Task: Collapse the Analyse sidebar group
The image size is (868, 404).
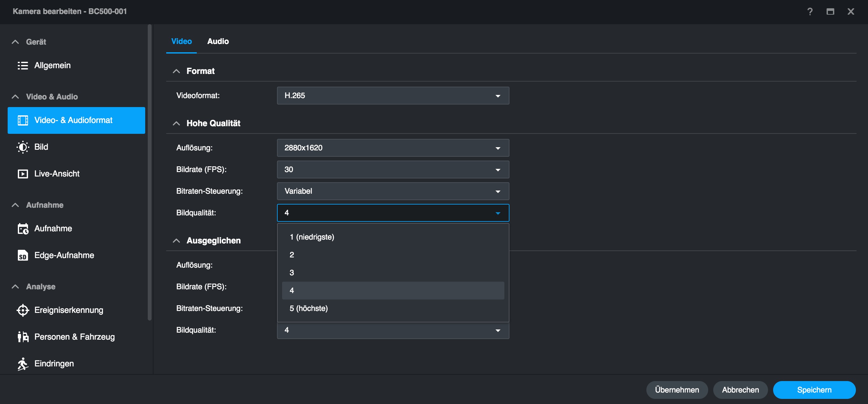Action: 15,287
